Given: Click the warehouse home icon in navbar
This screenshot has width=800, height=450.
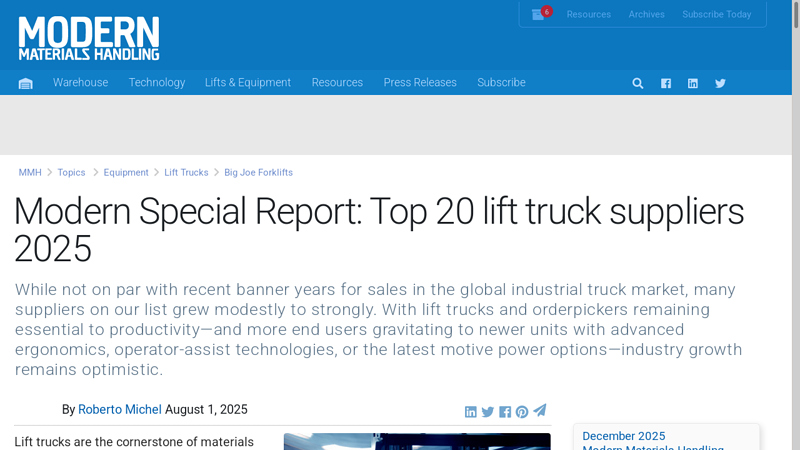Looking at the screenshot, I should 26,83.
